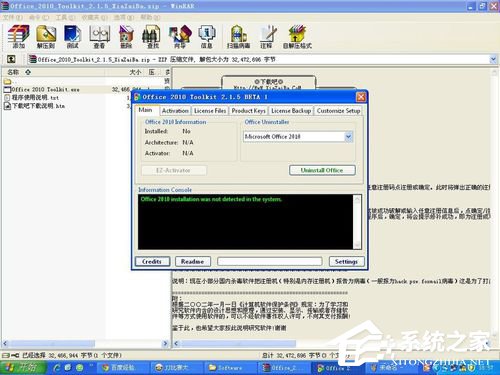Open the 命令 (Commands) menu
500x375 pixels.
tap(39, 17)
